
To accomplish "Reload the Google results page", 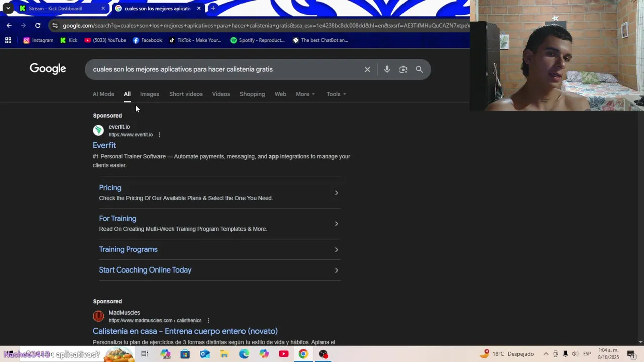I will 38,25.
